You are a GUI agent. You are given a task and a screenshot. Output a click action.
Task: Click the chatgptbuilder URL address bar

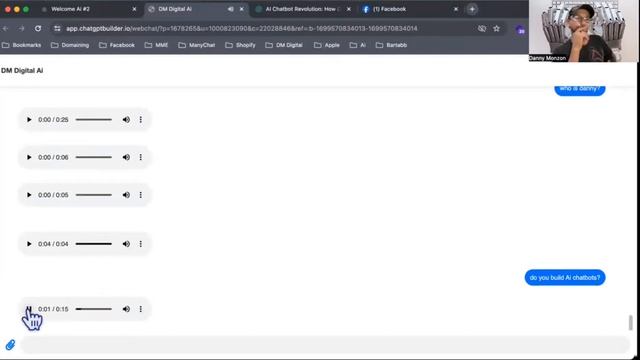coord(242,28)
